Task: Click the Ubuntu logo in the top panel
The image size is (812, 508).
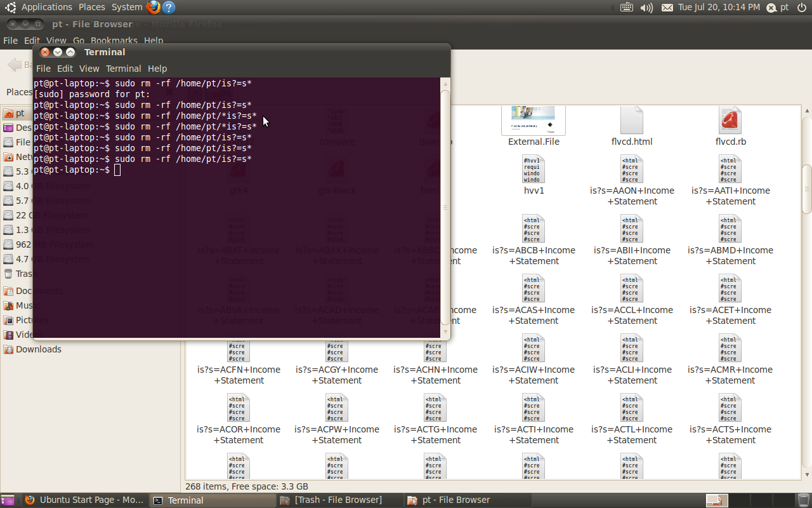Action: pos(11,8)
